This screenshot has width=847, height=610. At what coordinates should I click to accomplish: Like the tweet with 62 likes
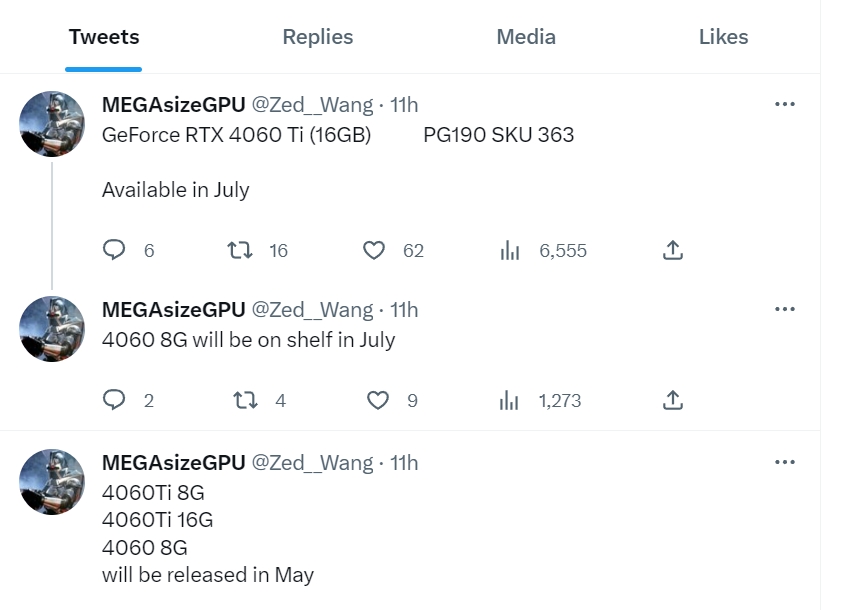pyautogui.click(x=374, y=250)
